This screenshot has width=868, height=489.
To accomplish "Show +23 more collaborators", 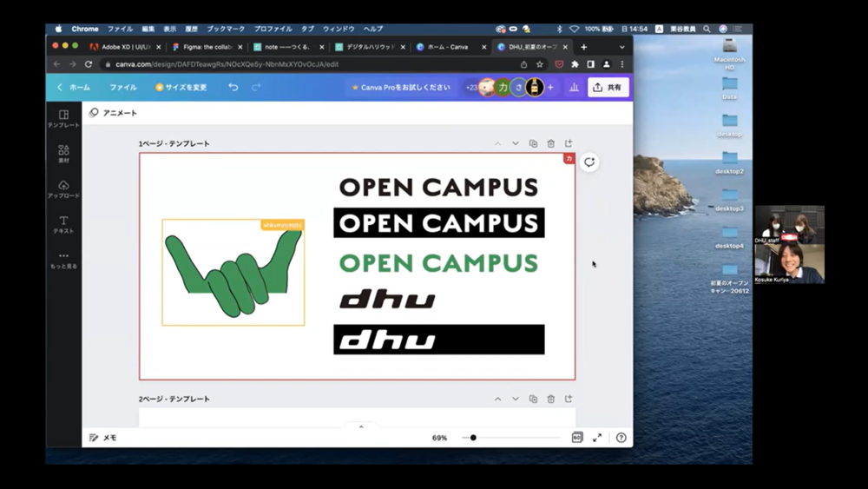I will (x=471, y=87).
